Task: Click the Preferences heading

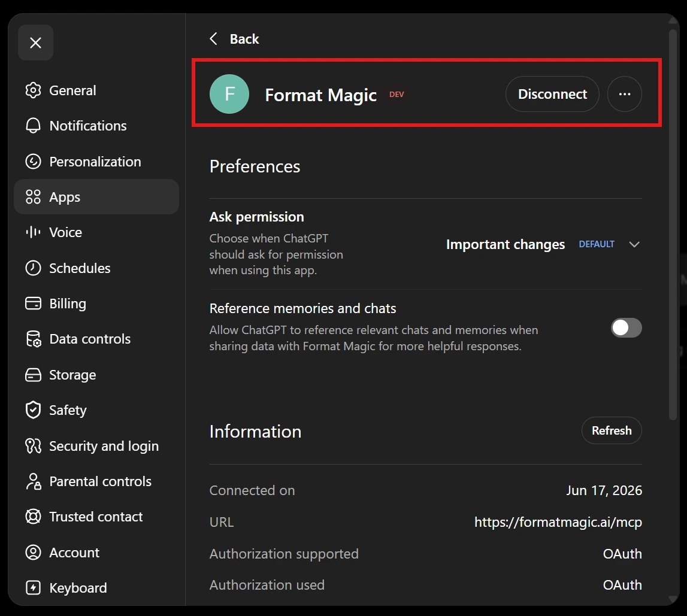Action: tap(255, 166)
